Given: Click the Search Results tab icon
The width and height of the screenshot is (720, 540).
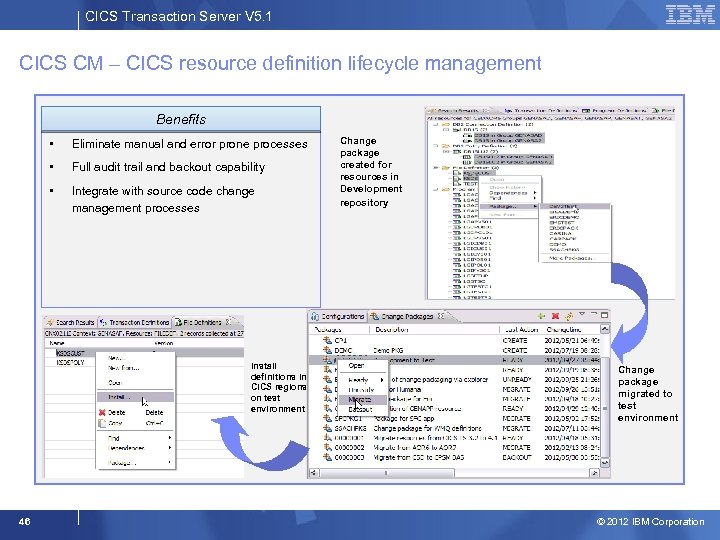Looking at the screenshot, I should pos(50,322).
